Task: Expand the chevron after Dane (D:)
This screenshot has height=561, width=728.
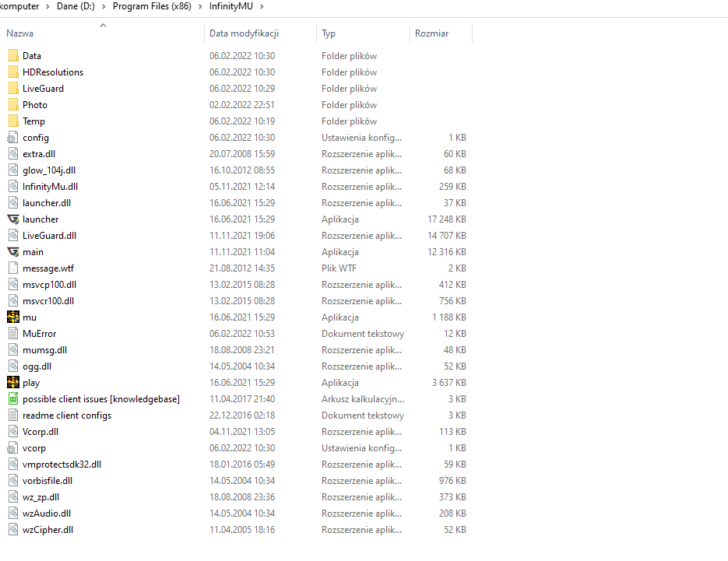Action: tap(104, 6)
